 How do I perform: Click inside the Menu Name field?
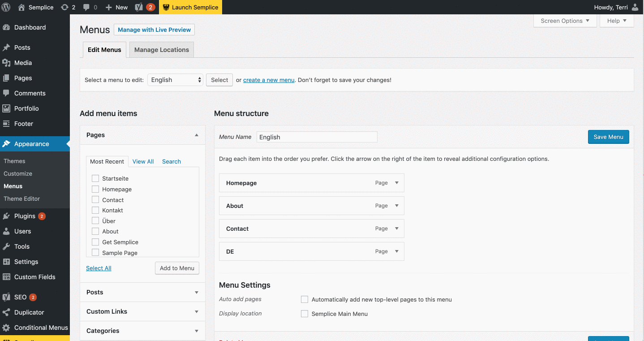point(317,137)
